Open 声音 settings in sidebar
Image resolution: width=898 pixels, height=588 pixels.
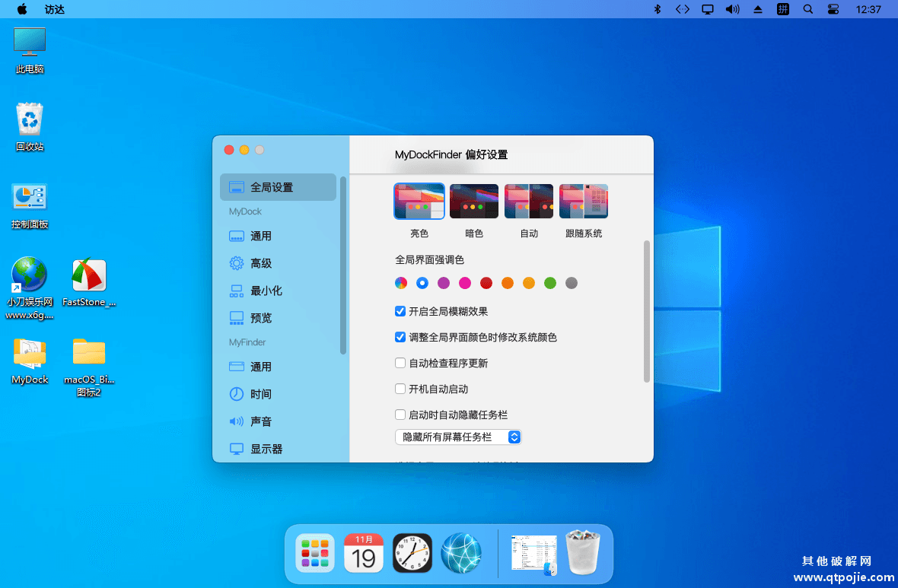[x=278, y=421]
